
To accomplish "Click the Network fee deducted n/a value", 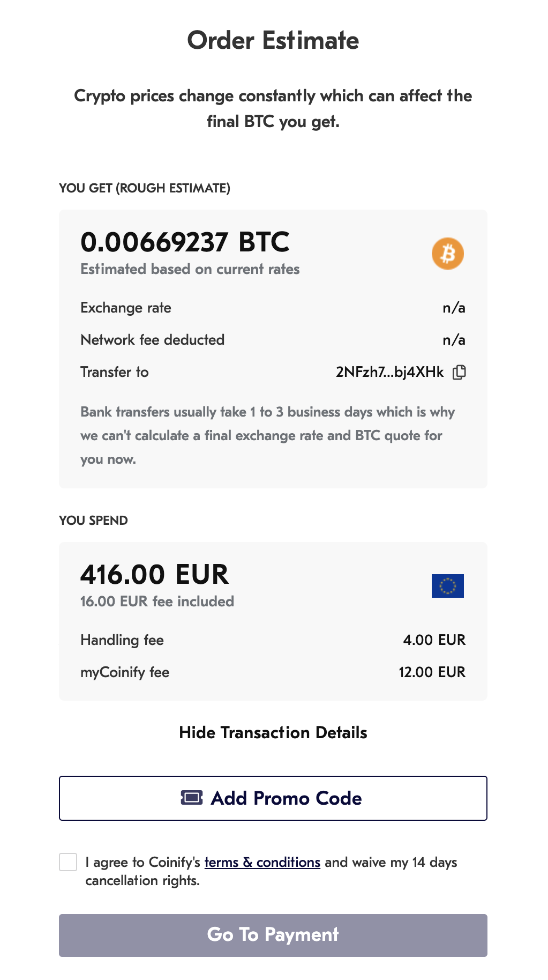I will (x=454, y=340).
